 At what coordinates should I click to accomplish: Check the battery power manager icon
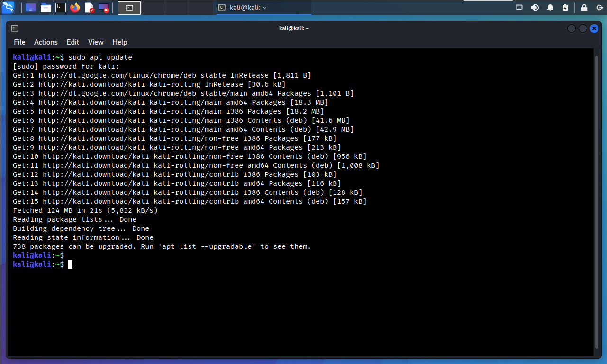[x=565, y=8]
